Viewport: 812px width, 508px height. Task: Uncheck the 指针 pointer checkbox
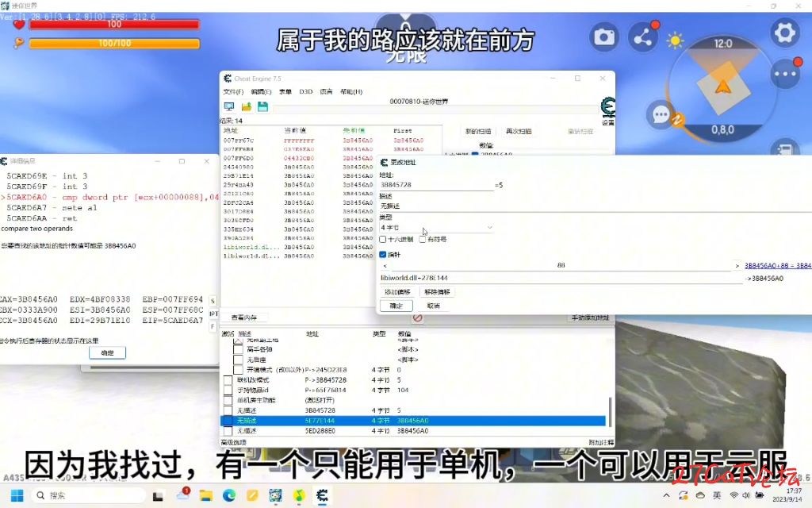click(383, 255)
